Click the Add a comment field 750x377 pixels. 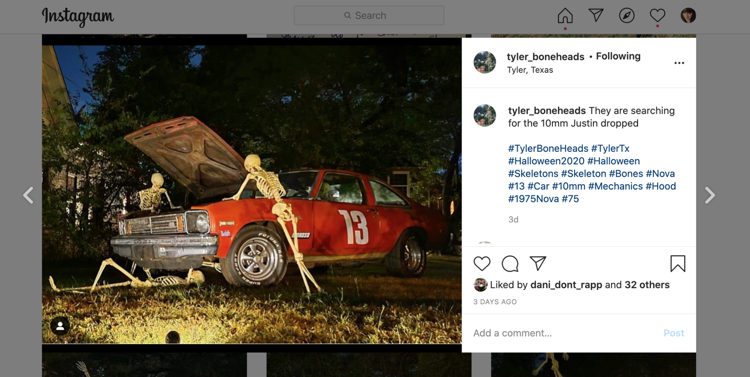(x=564, y=333)
